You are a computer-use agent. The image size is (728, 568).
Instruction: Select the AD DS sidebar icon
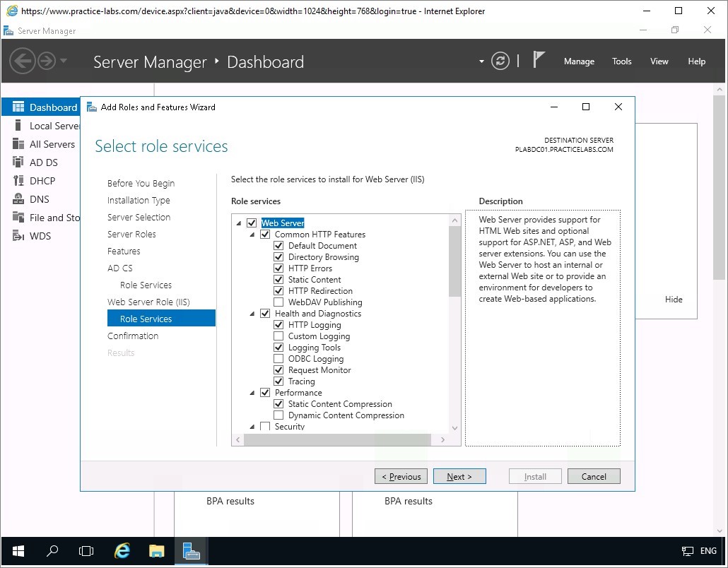click(18, 162)
